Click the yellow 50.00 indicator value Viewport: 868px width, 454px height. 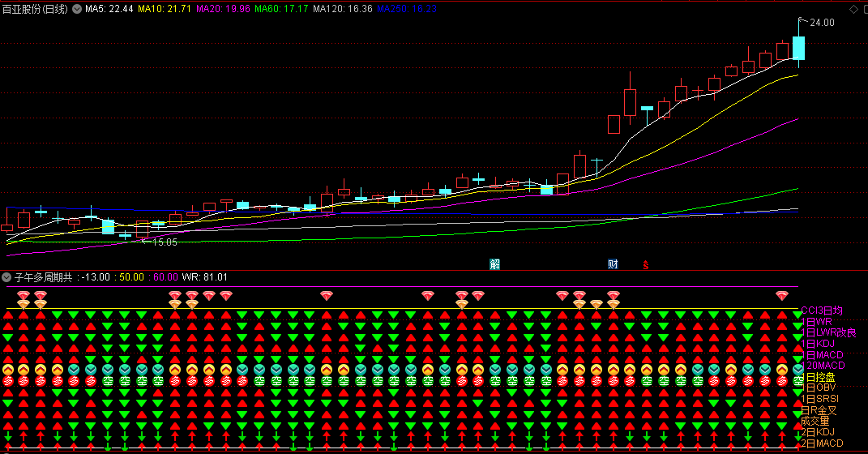[131, 276]
